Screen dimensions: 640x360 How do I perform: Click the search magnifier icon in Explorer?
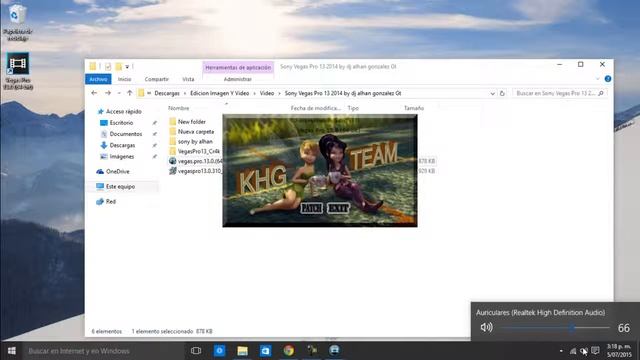[601, 93]
